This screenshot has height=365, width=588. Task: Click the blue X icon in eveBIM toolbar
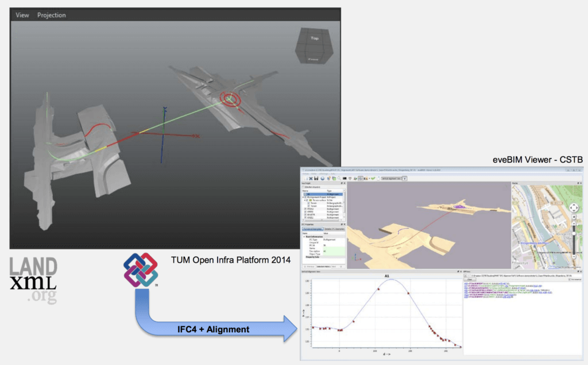coord(311,178)
